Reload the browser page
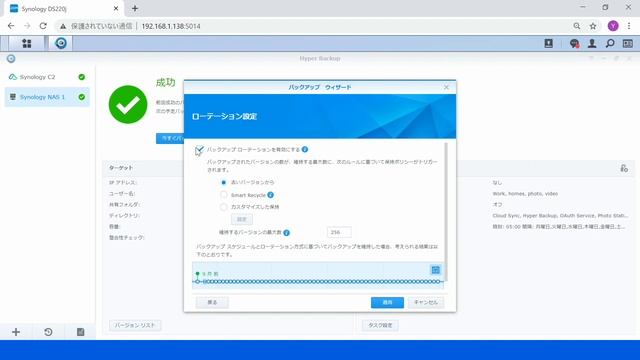 tap(43, 26)
